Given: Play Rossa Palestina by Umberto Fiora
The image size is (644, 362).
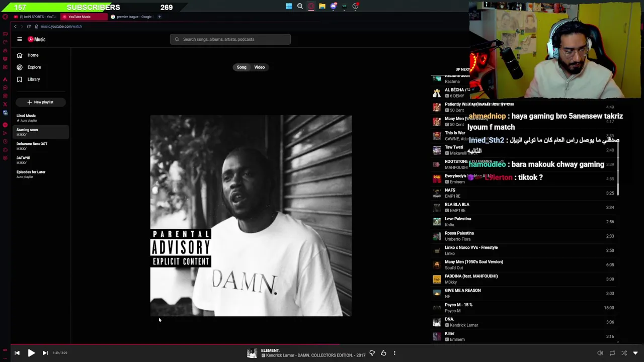Looking at the screenshot, I should (x=523, y=236).
